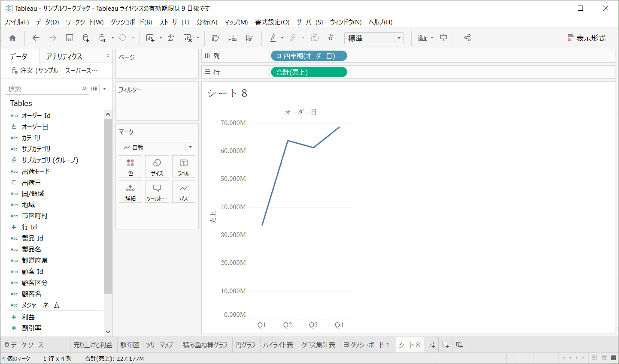Open the show/hide cards dropdown arrow
Image resolution: width=619 pixels, height=364 pixels.
(432, 38)
